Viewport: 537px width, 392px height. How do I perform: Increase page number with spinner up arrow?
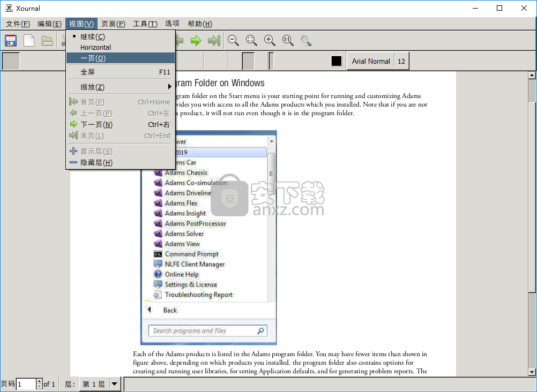coord(39,381)
